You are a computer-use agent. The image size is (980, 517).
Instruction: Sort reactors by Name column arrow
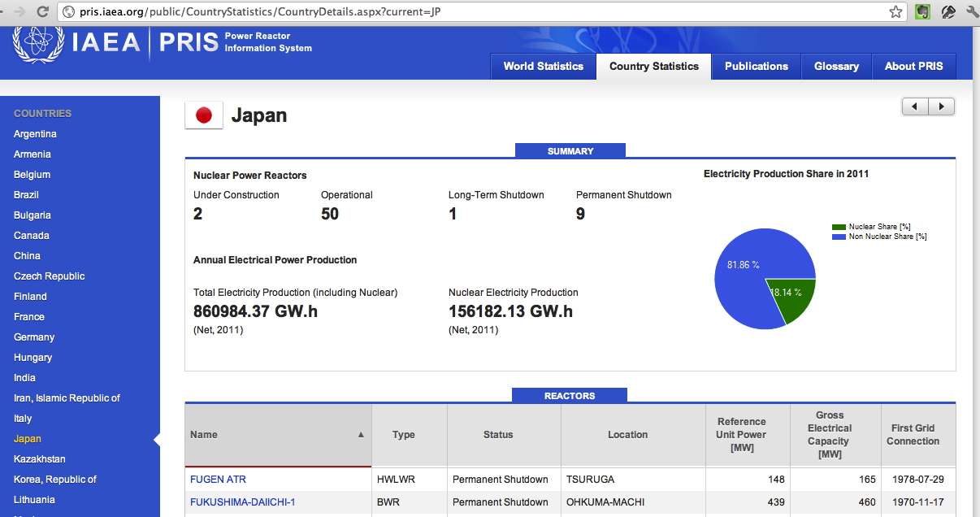[x=361, y=435]
